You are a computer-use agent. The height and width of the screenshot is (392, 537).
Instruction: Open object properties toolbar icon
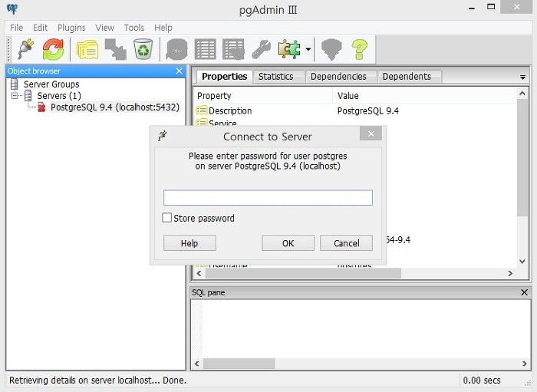[87, 50]
